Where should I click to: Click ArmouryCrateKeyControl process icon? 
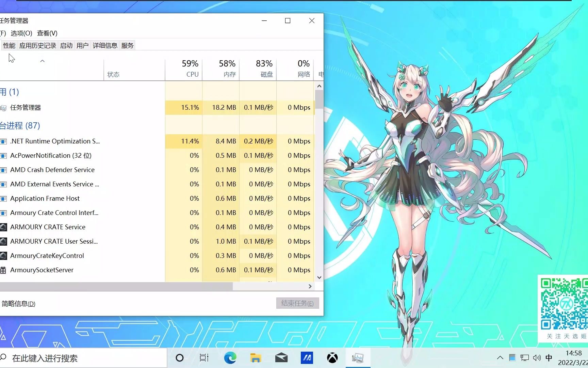pyautogui.click(x=3, y=256)
